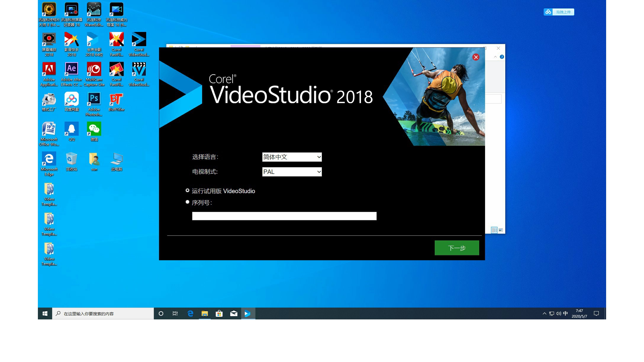This screenshot has width=644, height=362.
Task: Open Adobe After Effects CC icon
Action: point(72,74)
